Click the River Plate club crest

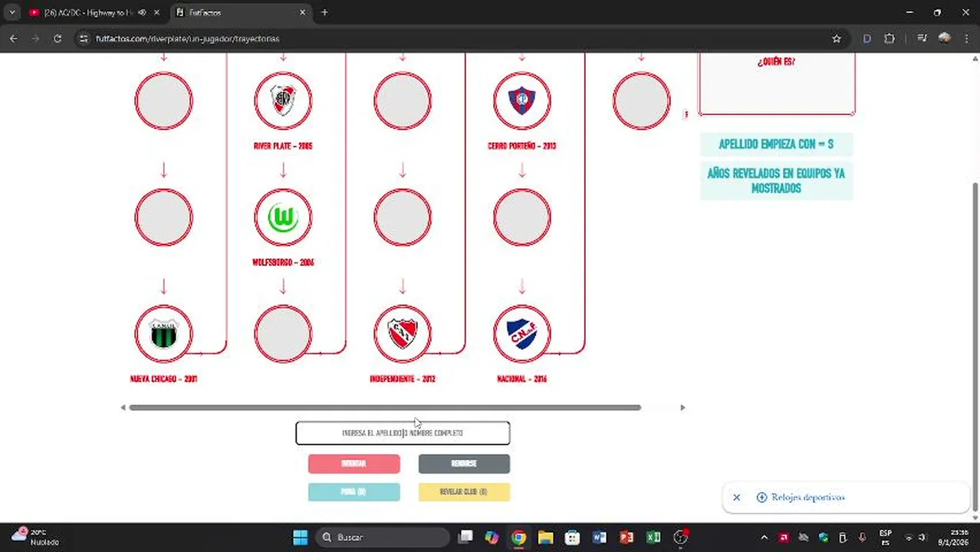pos(283,100)
